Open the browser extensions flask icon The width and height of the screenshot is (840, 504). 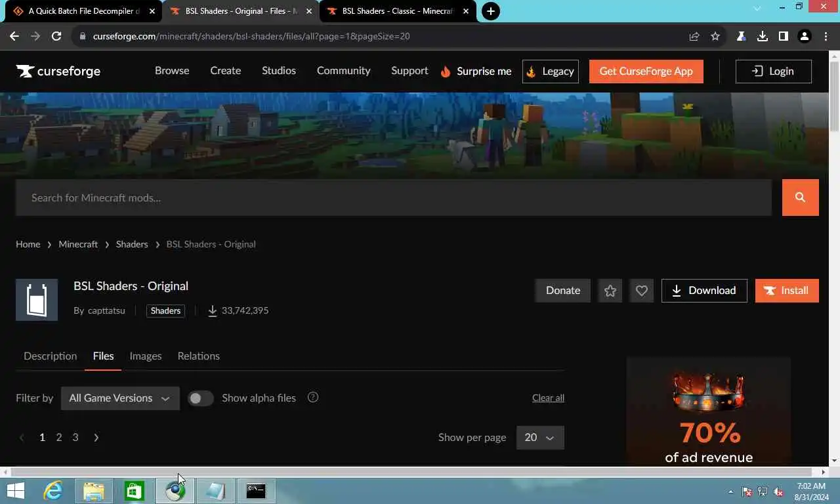click(741, 36)
